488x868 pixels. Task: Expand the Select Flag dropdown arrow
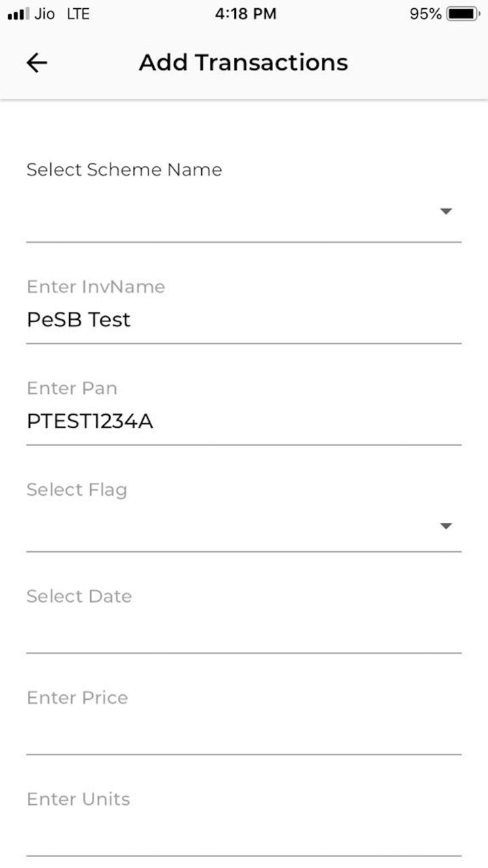(445, 526)
